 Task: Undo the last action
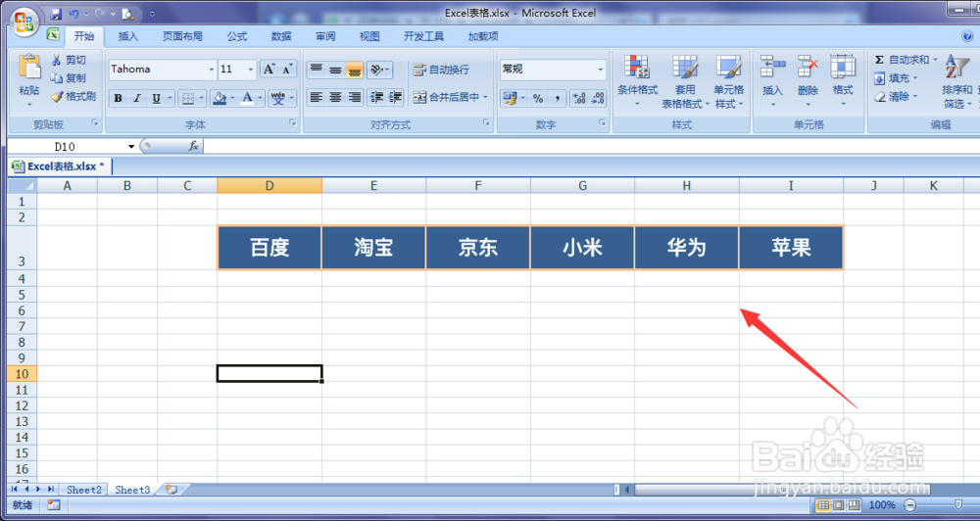(74, 14)
